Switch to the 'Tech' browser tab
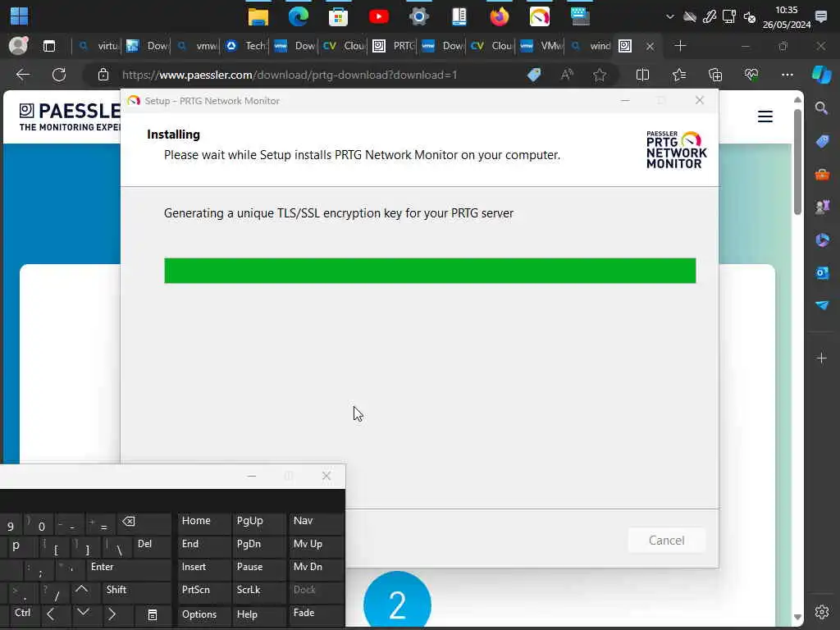This screenshot has height=630, width=840. click(246, 46)
